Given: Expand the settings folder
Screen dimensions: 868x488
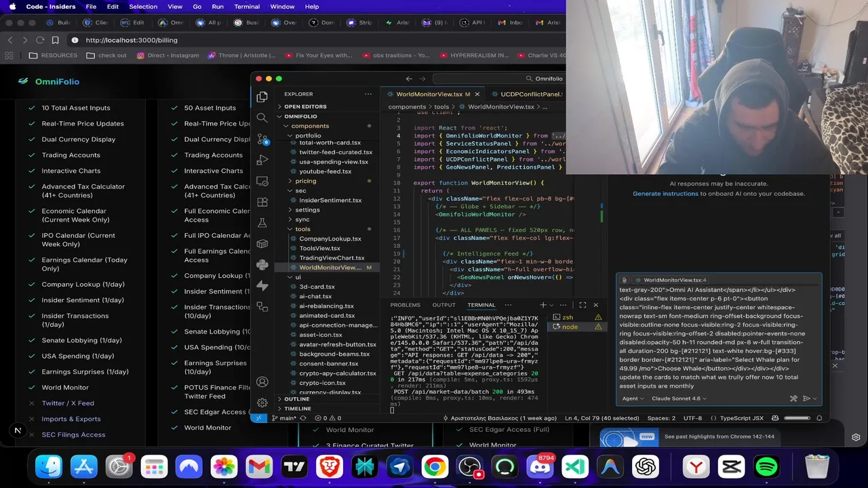Looking at the screenshot, I should 307,209.
